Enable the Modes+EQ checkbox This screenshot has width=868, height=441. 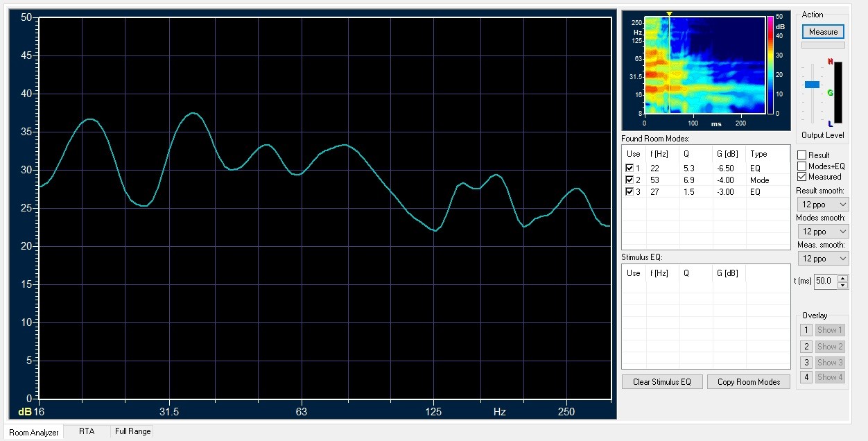click(802, 166)
